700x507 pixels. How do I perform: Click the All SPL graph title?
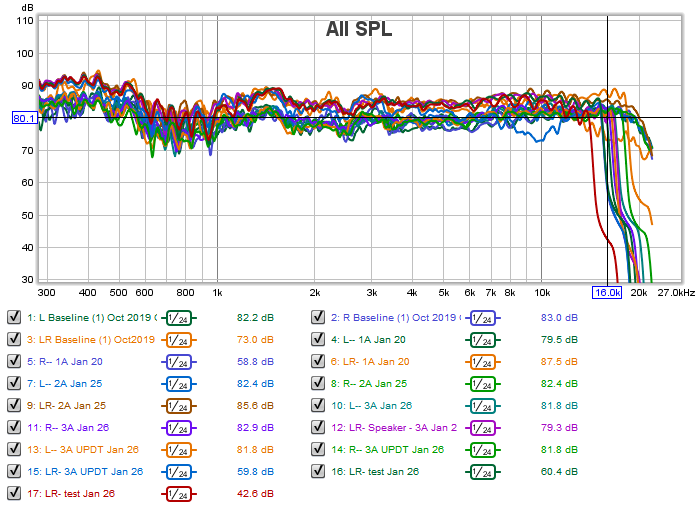[x=358, y=29]
